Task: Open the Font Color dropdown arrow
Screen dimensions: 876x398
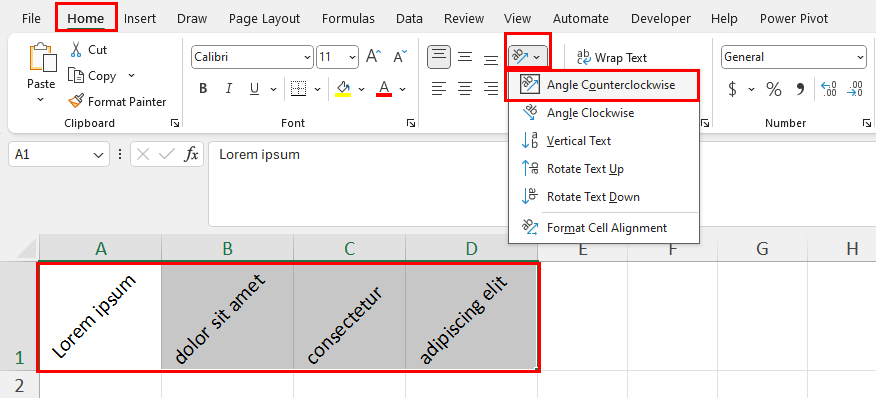Action: pos(402,88)
